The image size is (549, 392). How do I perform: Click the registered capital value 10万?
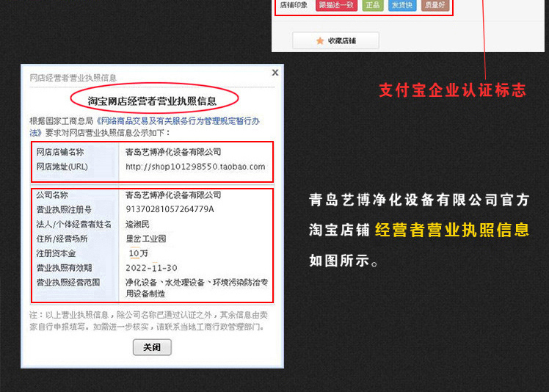pyautogui.click(x=139, y=253)
